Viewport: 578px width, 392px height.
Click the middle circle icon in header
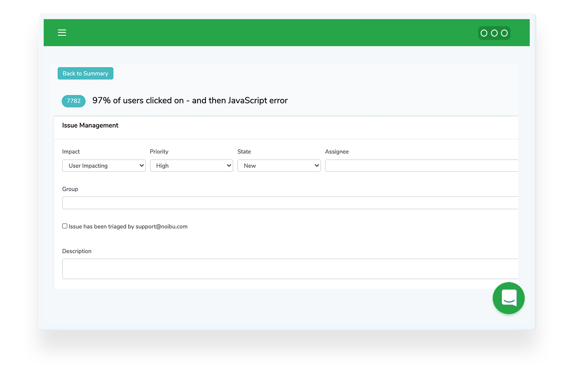494,33
